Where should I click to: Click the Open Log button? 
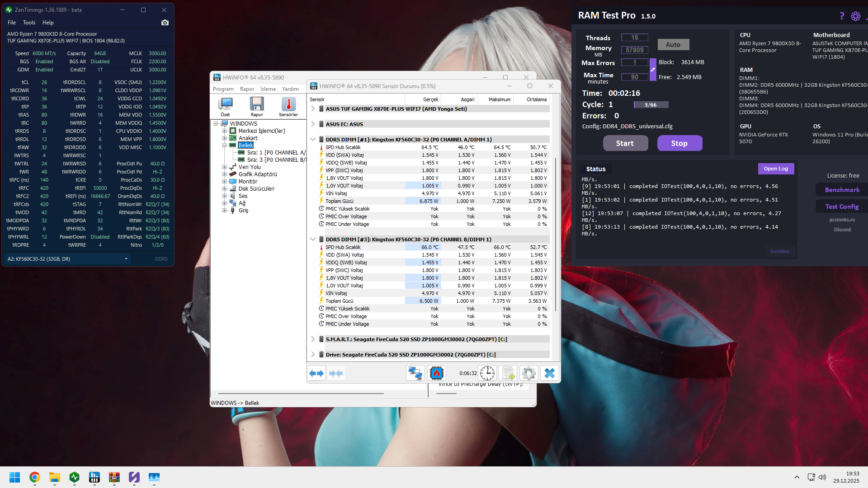point(776,169)
